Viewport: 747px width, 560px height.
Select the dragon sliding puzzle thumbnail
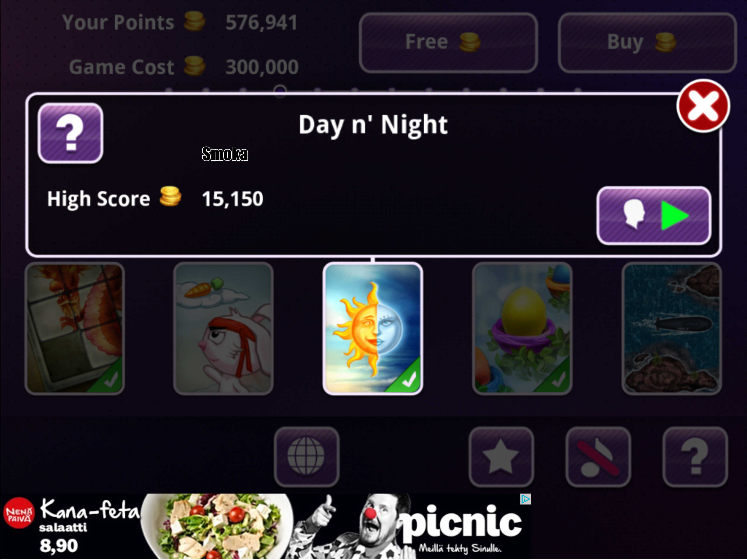75,328
